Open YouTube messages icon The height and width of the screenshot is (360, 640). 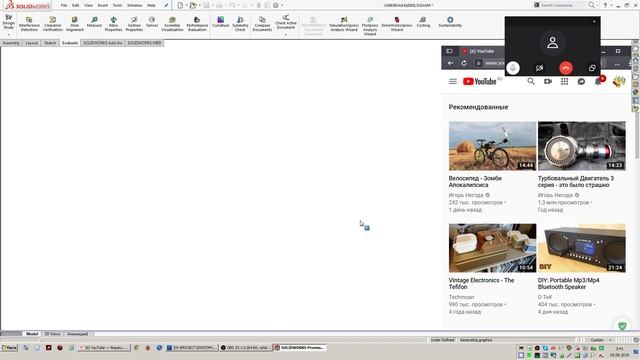click(x=581, y=82)
